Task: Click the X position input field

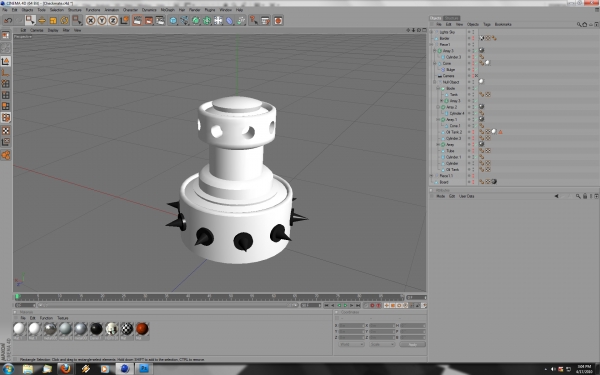Action: click(x=351, y=326)
